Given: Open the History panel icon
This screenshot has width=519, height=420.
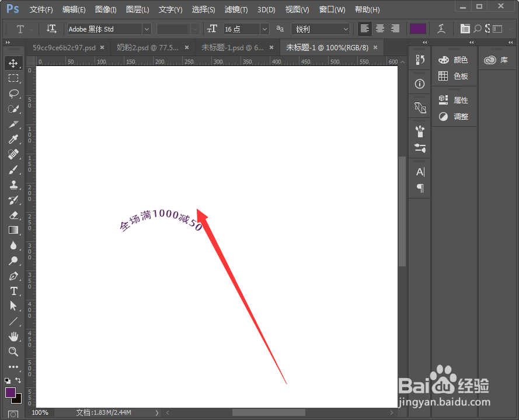Looking at the screenshot, I should (420, 60).
